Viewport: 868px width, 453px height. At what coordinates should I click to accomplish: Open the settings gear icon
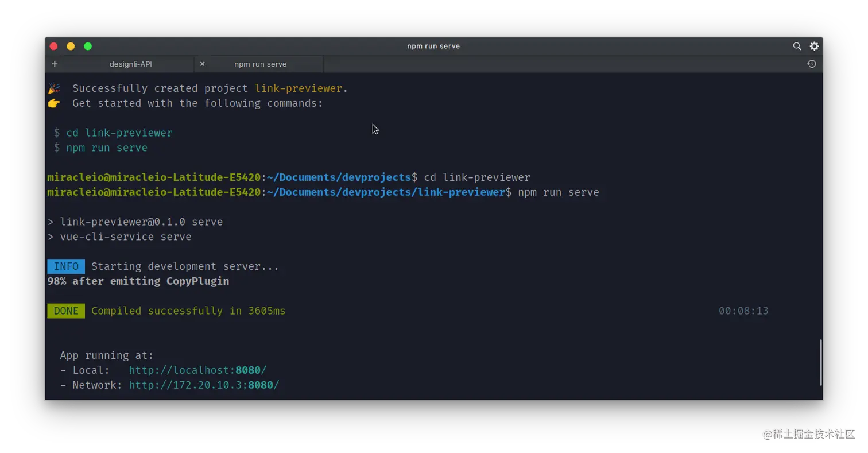click(x=813, y=46)
